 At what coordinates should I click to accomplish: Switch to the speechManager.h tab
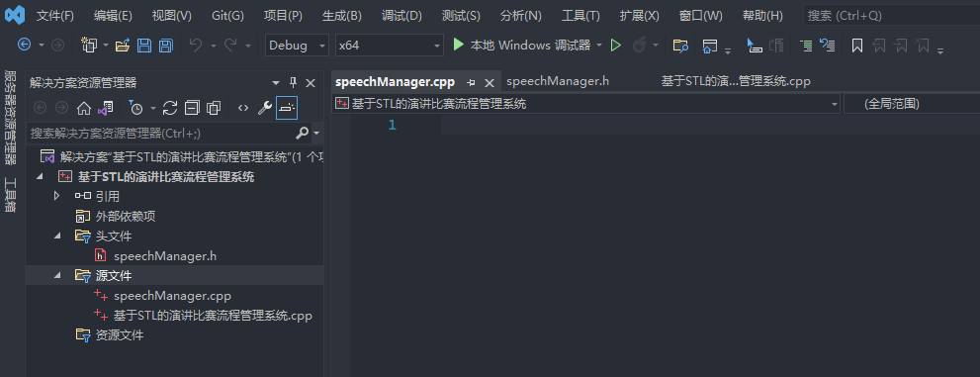tap(558, 81)
